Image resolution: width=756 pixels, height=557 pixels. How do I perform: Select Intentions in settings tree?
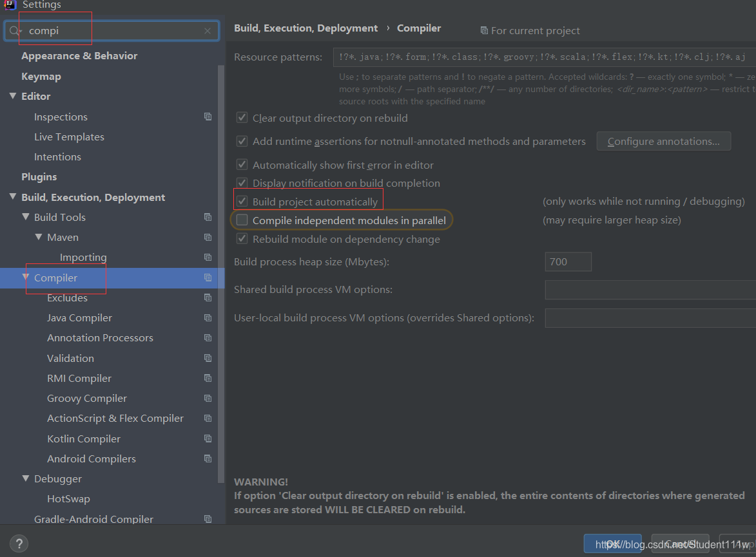click(x=57, y=157)
